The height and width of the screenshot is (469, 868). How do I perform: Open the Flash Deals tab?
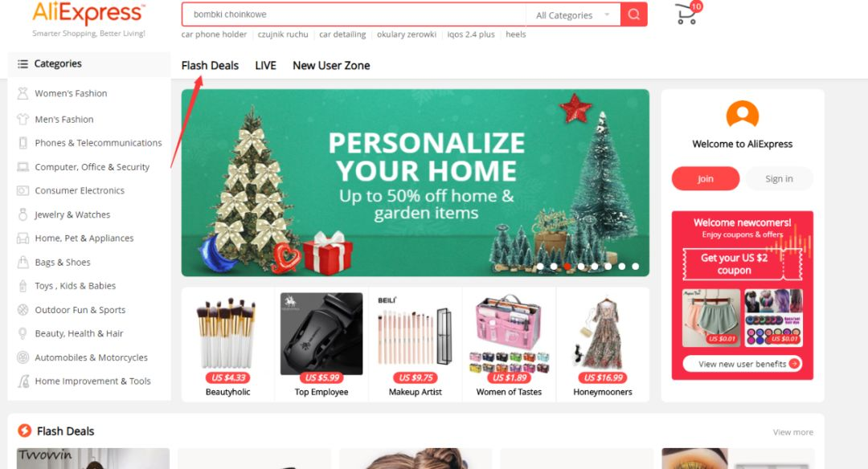(210, 65)
